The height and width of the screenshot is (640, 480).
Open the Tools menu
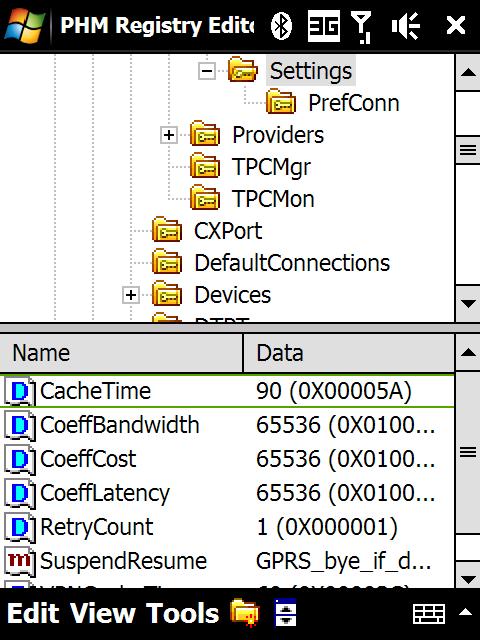182,613
